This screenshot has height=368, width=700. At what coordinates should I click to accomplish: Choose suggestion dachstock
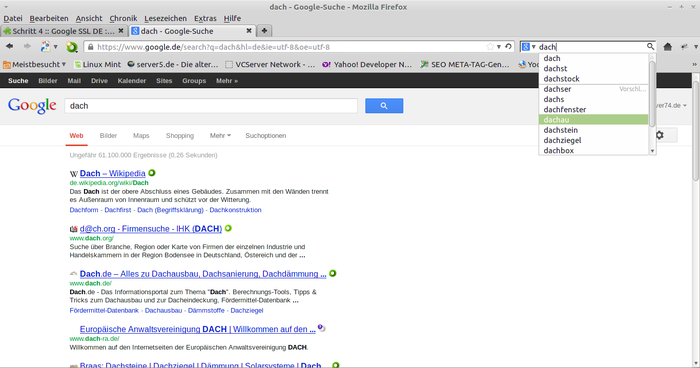pyautogui.click(x=593, y=79)
